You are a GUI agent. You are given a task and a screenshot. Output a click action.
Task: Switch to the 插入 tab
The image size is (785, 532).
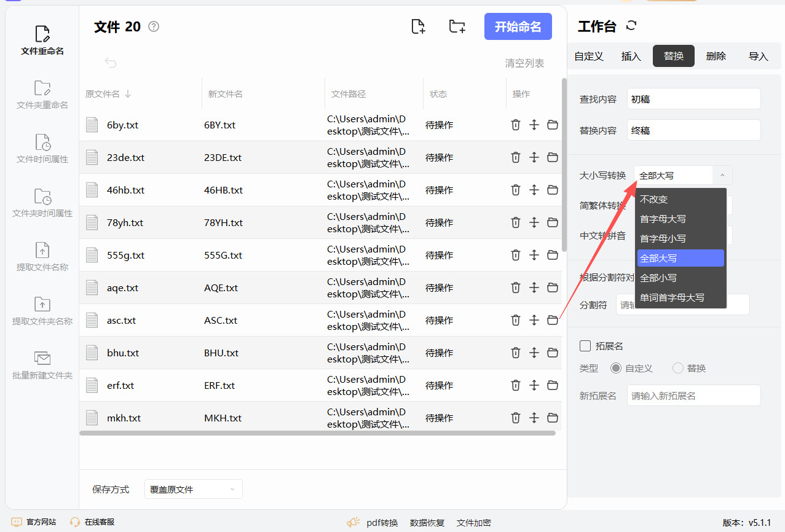click(631, 56)
